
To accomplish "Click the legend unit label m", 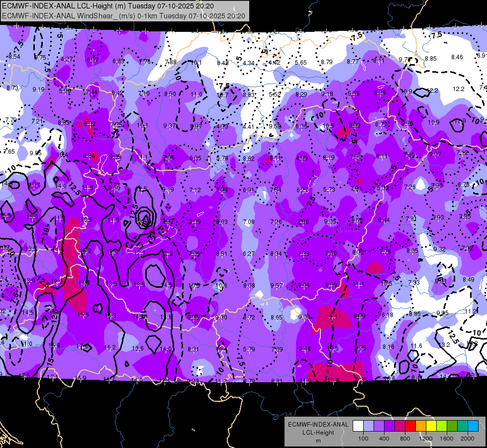I will pyautogui.click(x=318, y=441).
